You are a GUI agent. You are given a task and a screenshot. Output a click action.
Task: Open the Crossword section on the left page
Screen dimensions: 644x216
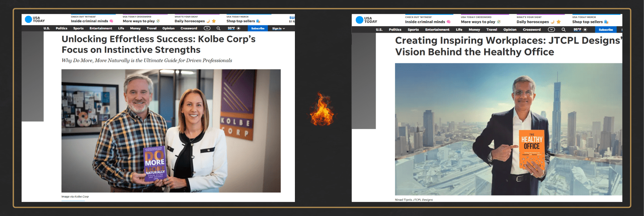pos(189,28)
